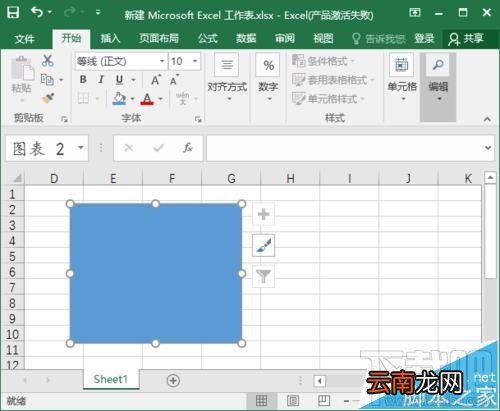Open the undo history dropdown arrow
The image size is (500, 411).
(x=50, y=12)
